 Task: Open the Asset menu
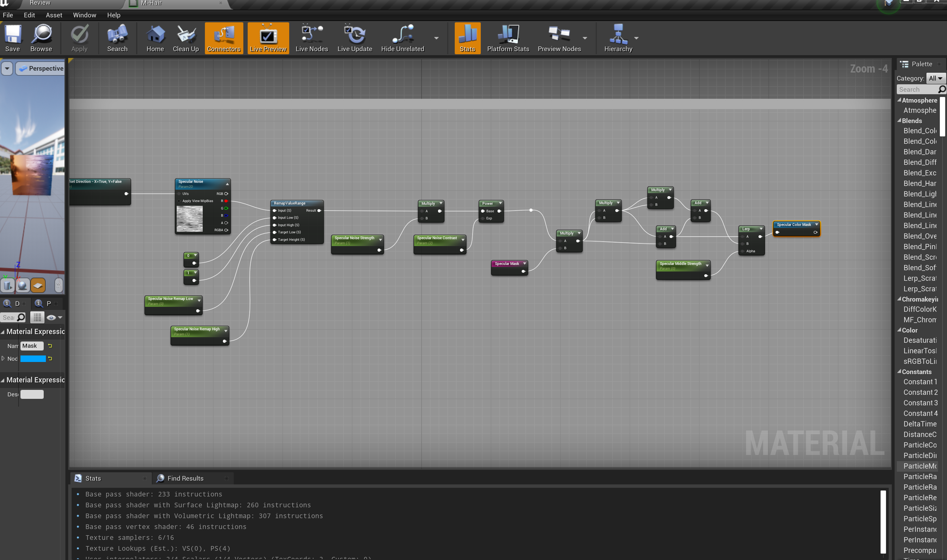point(54,15)
